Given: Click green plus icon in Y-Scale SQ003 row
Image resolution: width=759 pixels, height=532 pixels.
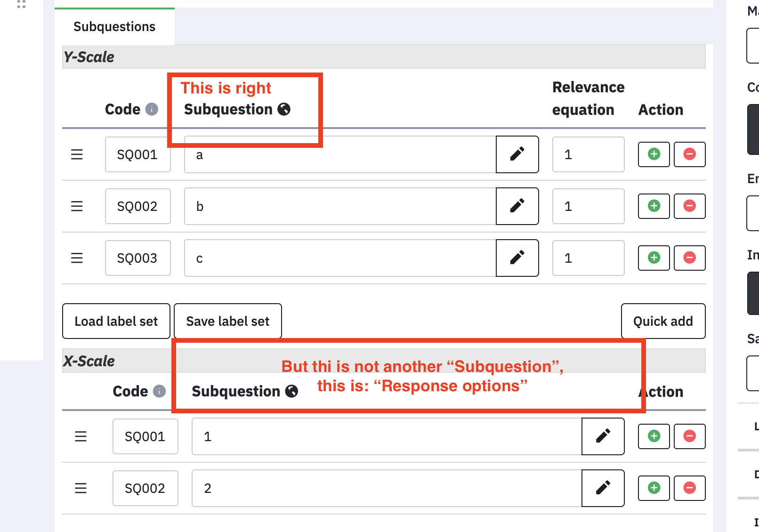Looking at the screenshot, I should tap(654, 258).
